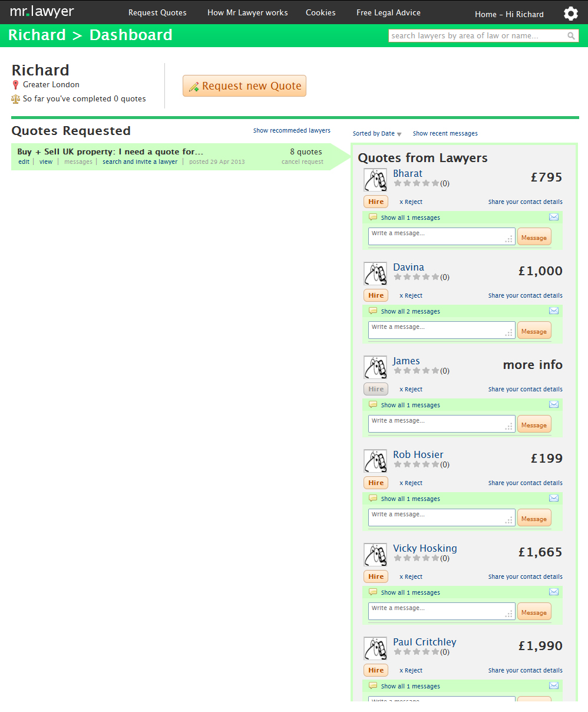Click the search lawyers input field
Image resolution: width=588 pixels, height=712 pixels.
tap(477, 36)
